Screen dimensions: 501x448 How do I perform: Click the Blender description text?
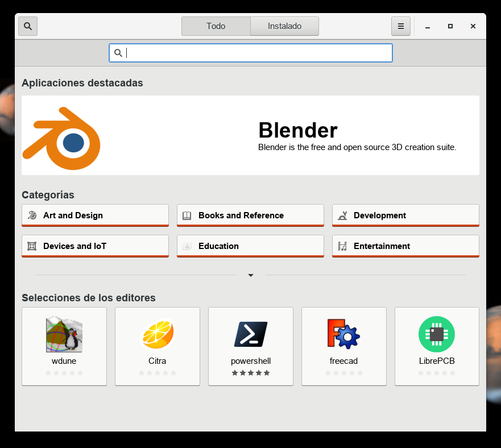point(357,147)
